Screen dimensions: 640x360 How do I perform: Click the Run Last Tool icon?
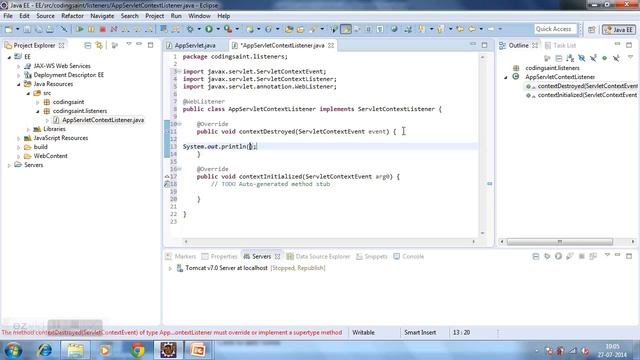pyautogui.click(x=228, y=29)
